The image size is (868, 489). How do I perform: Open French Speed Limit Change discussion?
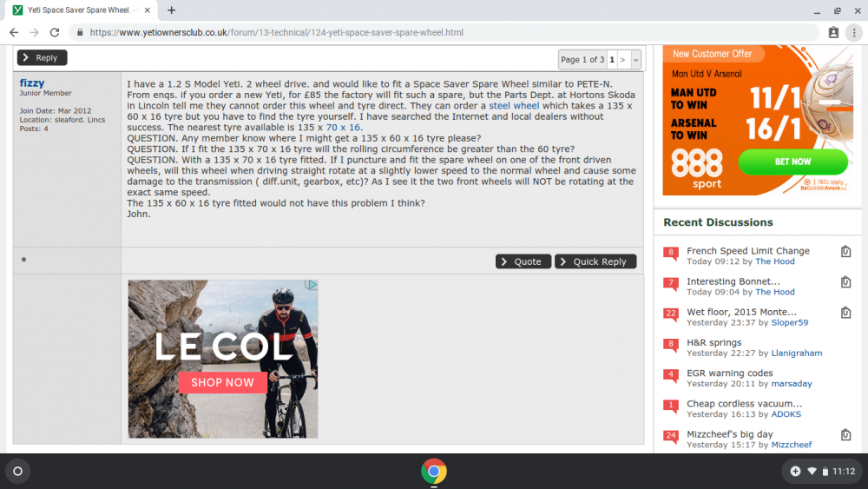(748, 251)
